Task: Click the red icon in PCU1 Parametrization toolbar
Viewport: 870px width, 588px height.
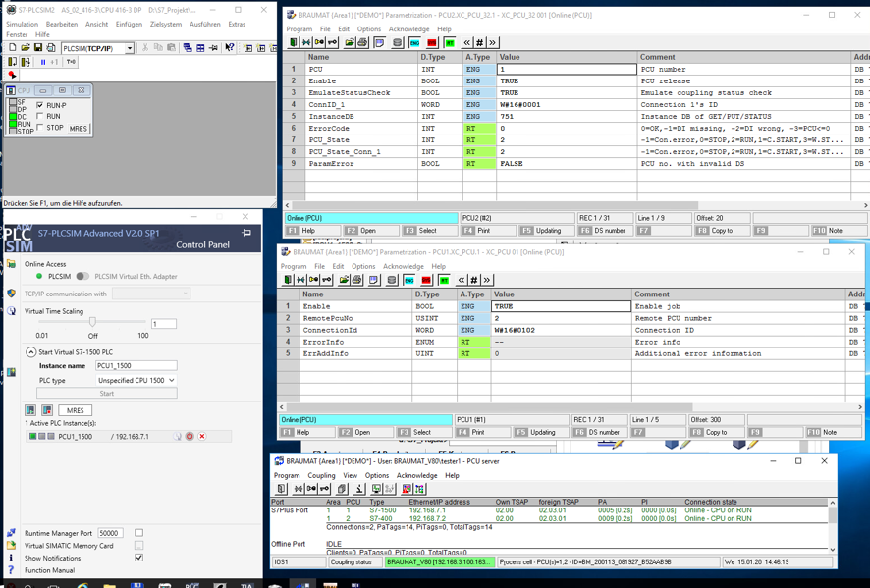Action: pyautogui.click(x=426, y=280)
